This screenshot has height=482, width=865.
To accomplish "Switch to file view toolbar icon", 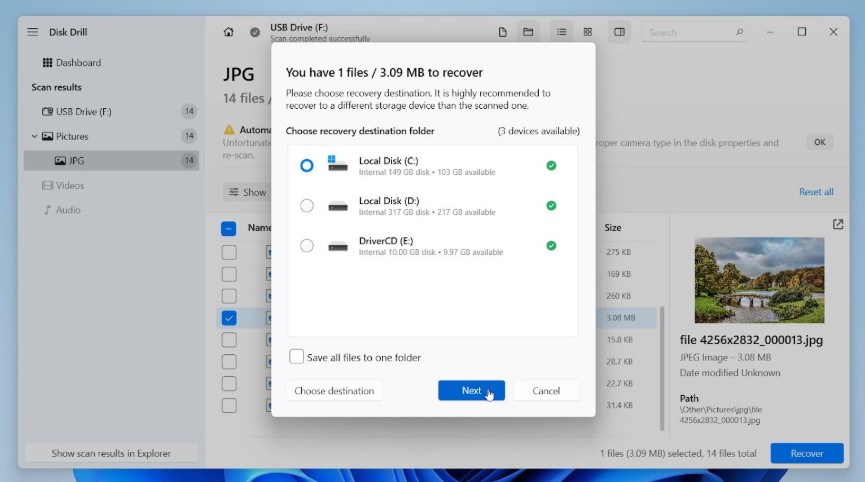I will pyautogui.click(x=502, y=32).
